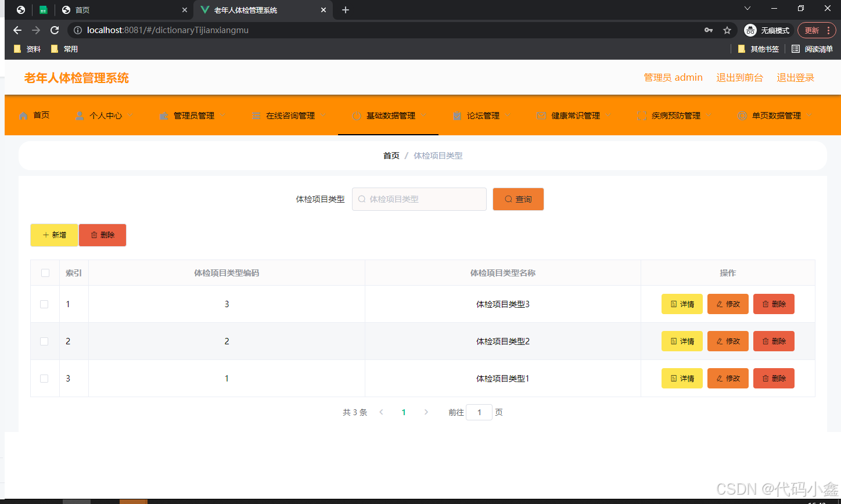Click 首页 in the breadcrumb

(391, 156)
